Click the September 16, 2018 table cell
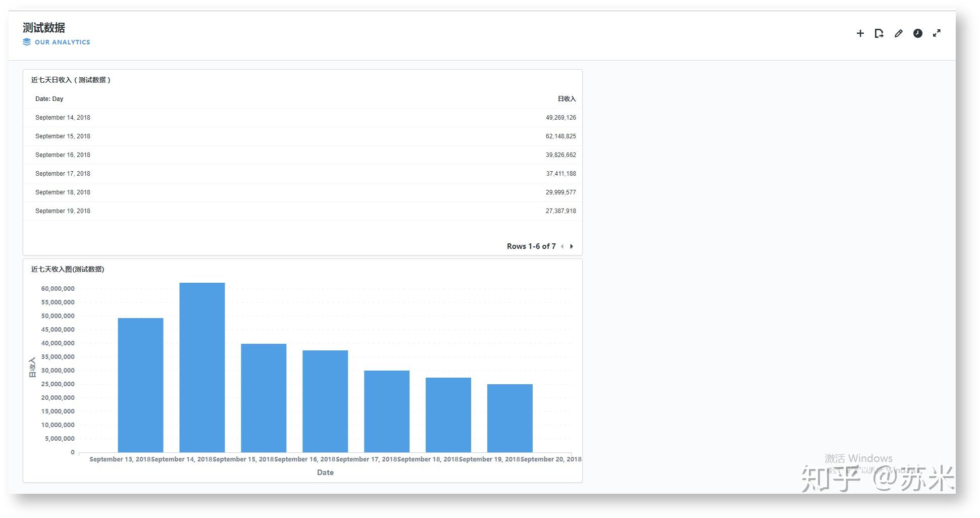 click(x=63, y=155)
